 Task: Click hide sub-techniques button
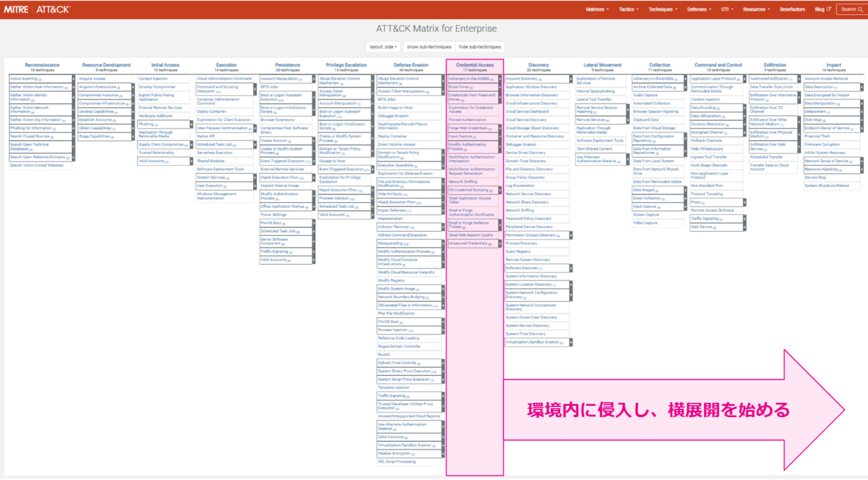[480, 47]
